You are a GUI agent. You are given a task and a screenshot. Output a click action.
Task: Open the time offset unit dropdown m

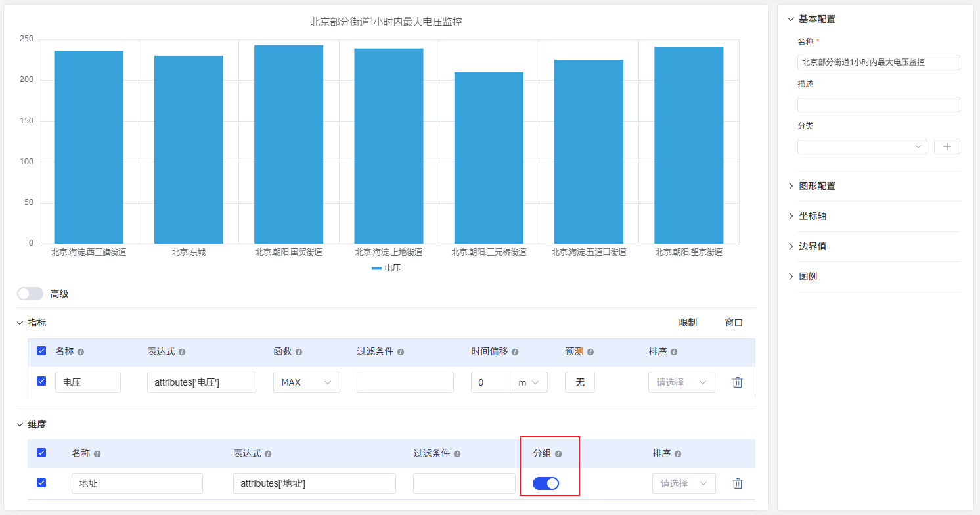pyautogui.click(x=529, y=382)
